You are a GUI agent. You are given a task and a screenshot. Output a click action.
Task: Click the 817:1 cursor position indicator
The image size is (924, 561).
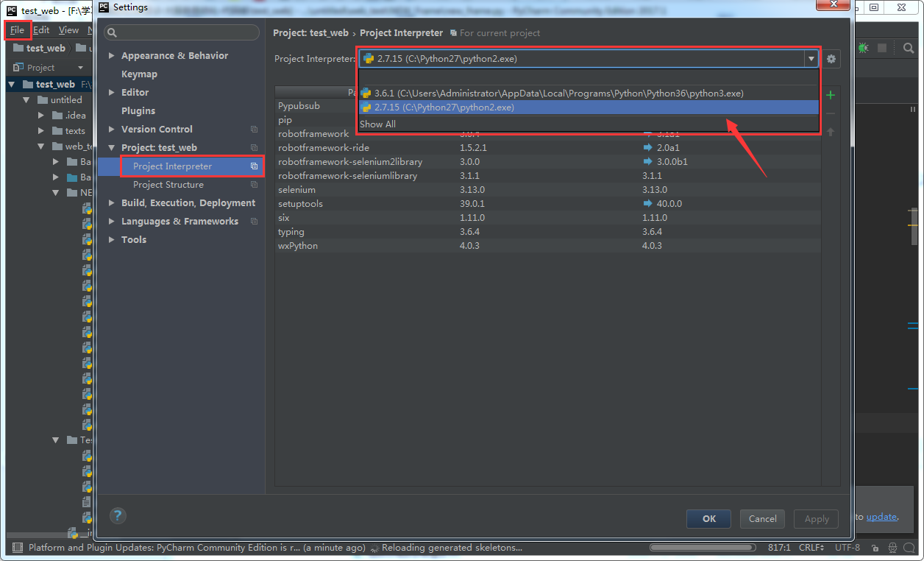tap(779, 548)
